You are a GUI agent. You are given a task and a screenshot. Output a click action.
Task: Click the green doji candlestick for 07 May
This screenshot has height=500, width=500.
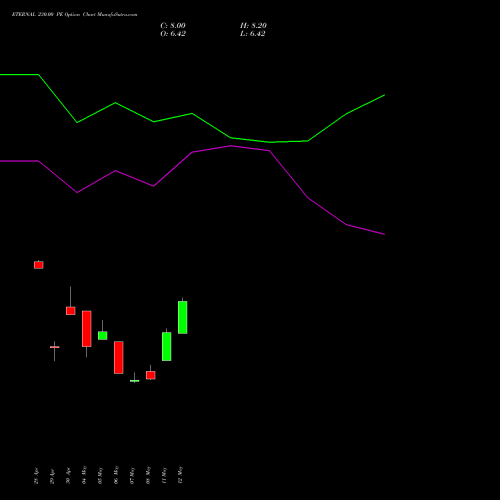135,381
